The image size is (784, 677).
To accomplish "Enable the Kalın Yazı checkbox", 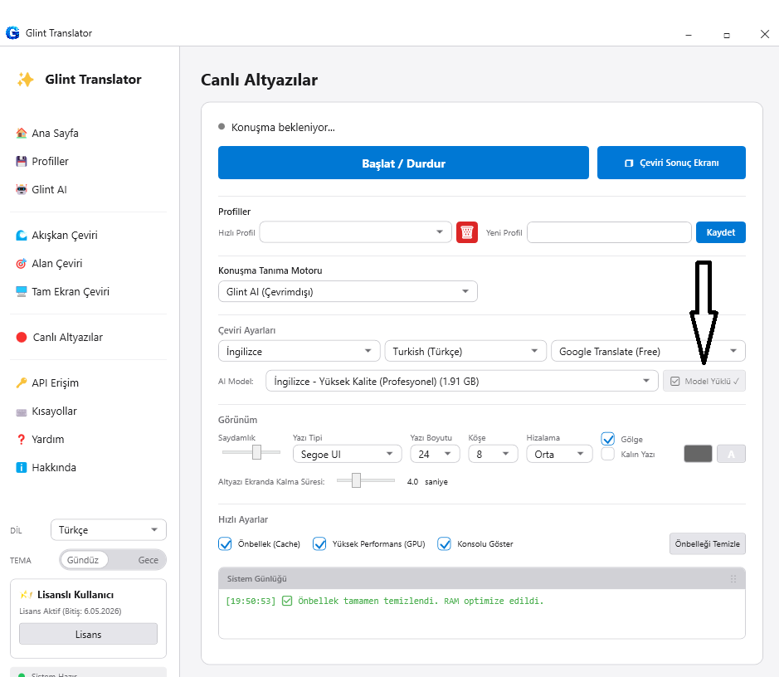I will 608,454.
